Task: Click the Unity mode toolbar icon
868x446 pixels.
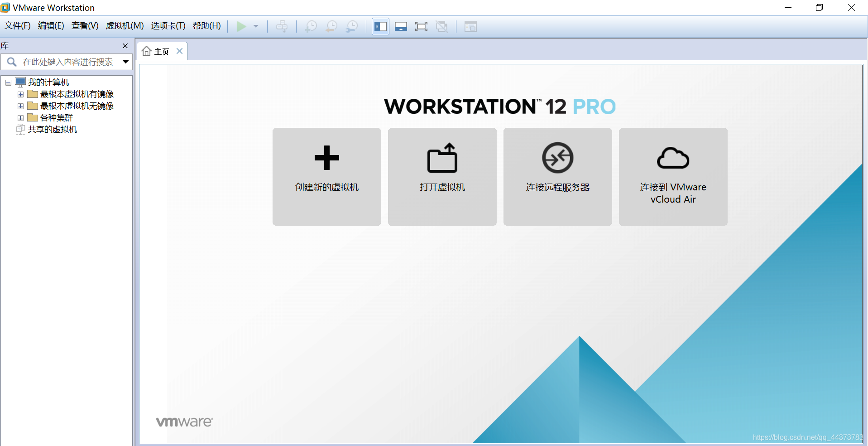Action: [441, 26]
